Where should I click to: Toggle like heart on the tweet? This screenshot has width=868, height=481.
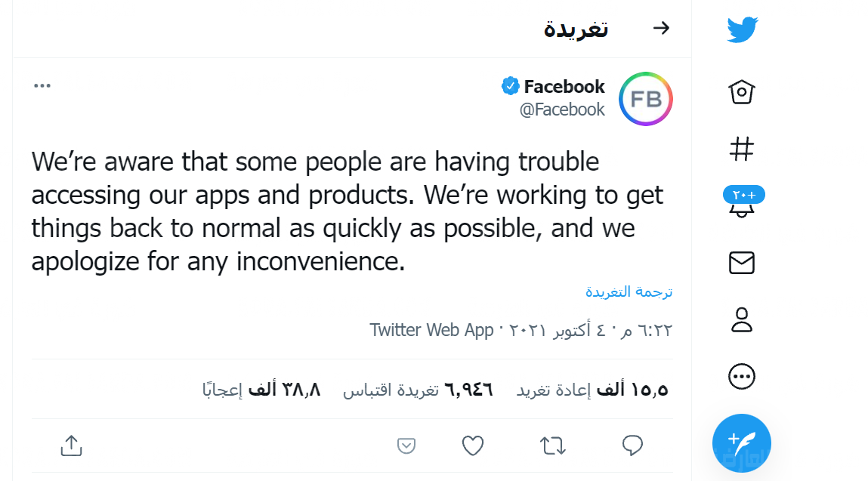(x=473, y=446)
